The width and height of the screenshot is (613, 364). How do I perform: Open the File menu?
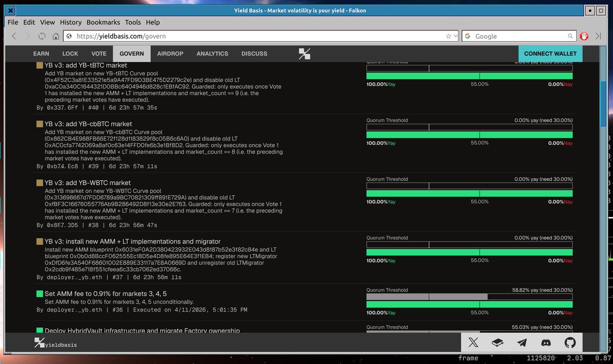(13, 22)
